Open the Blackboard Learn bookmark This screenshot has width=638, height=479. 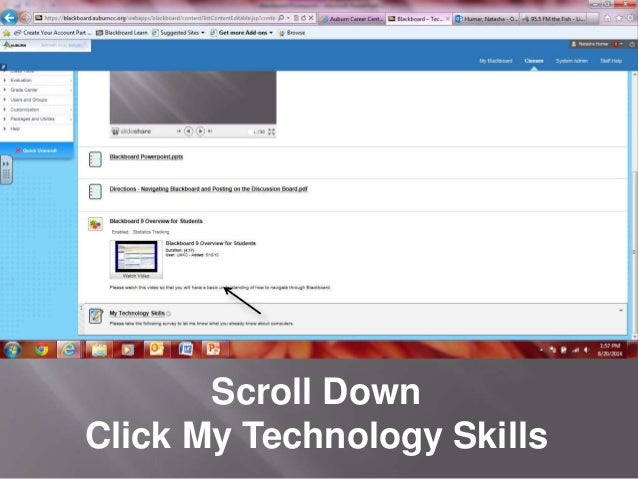121,33
